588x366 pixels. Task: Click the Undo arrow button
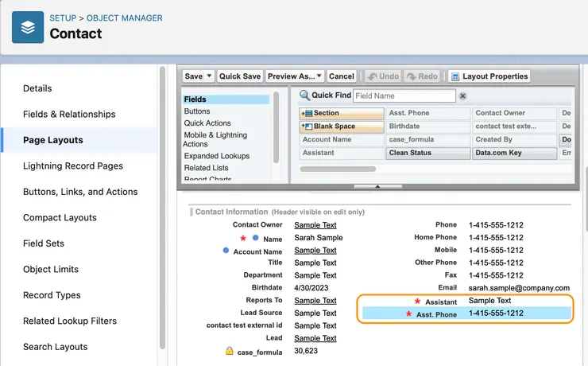pyautogui.click(x=383, y=76)
